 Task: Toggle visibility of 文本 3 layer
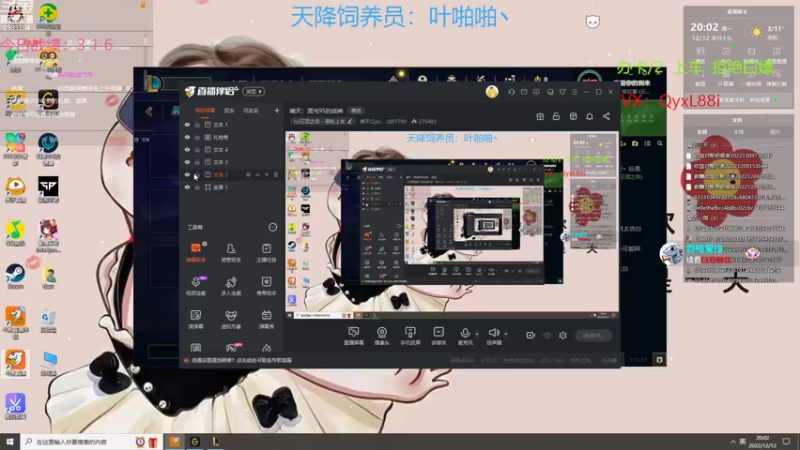(187, 162)
